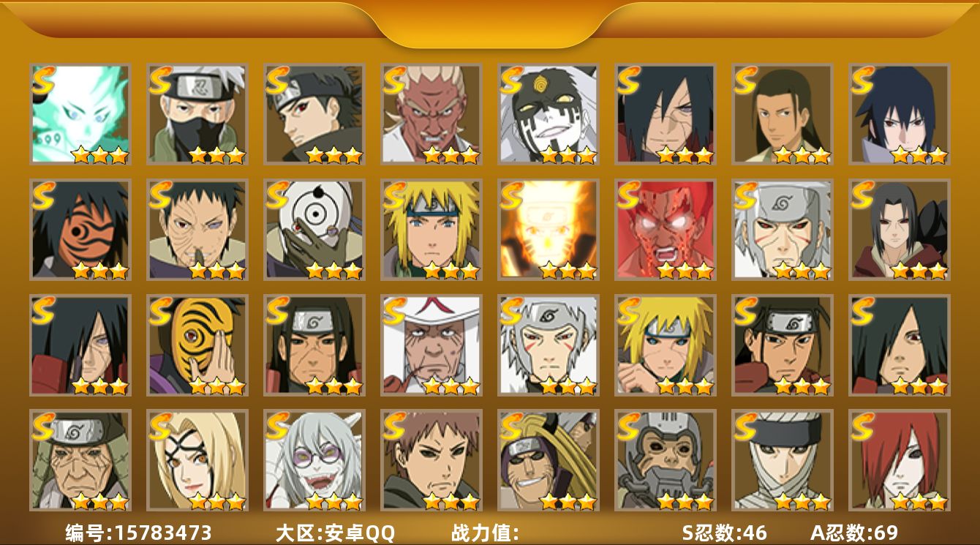Image resolution: width=980 pixels, height=545 pixels.
Task: Click the S忍数:46 counter label
Action: coord(724,533)
